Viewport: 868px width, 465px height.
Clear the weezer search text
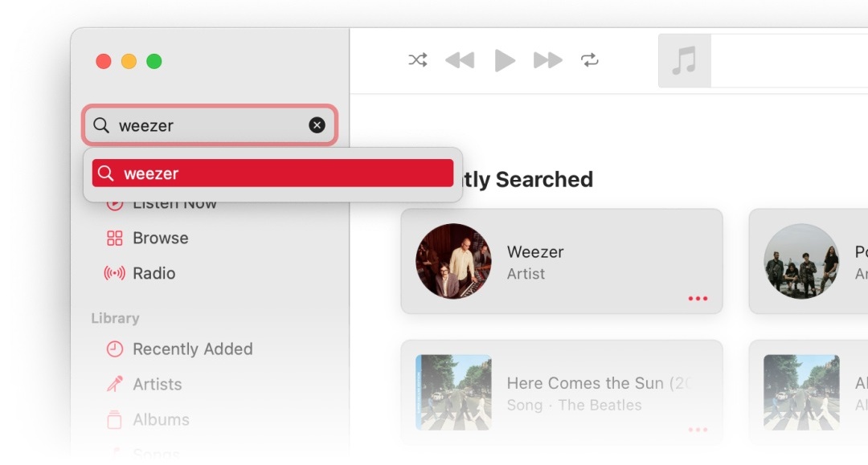[x=317, y=125]
